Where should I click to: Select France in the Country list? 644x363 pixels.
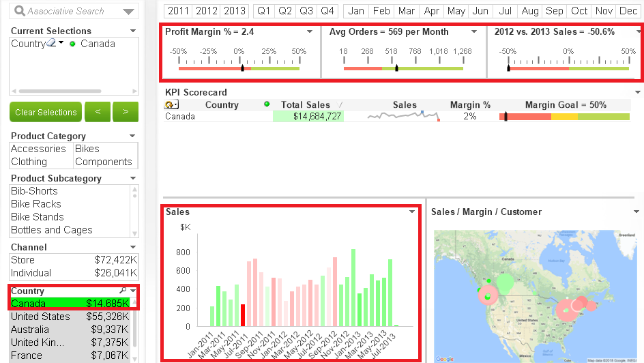[70, 355]
